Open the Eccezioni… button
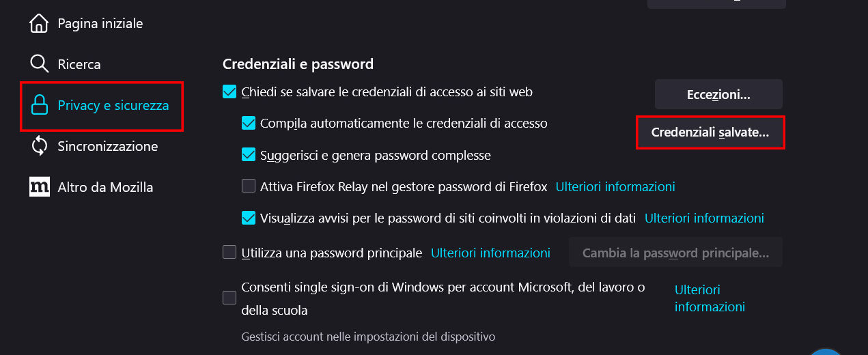Viewport: 868px width, 355px height. click(x=718, y=95)
